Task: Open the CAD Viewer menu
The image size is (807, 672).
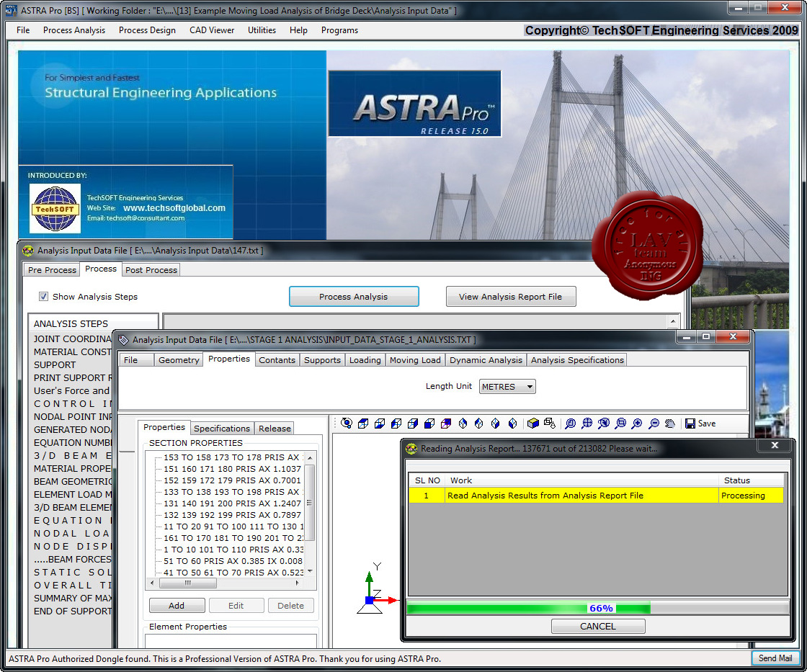Action: [212, 30]
